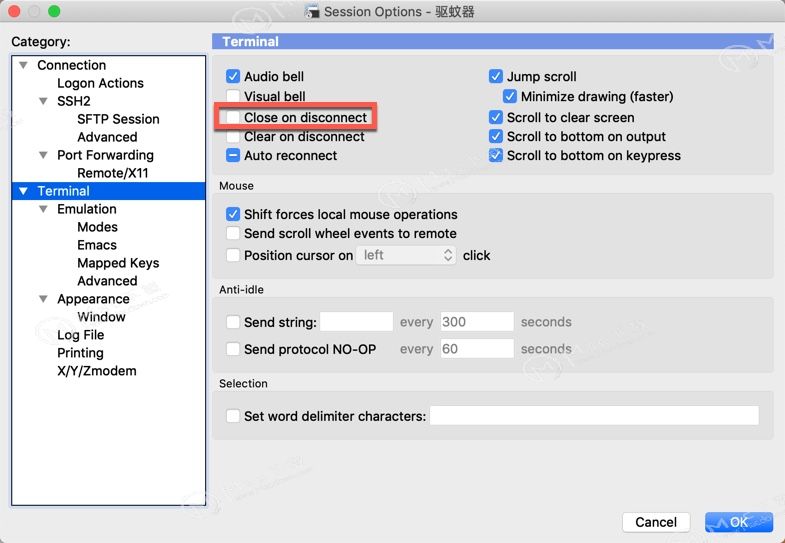Enable the Visual bell checkbox
This screenshot has width=785, height=543.
(x=233, y=96)
